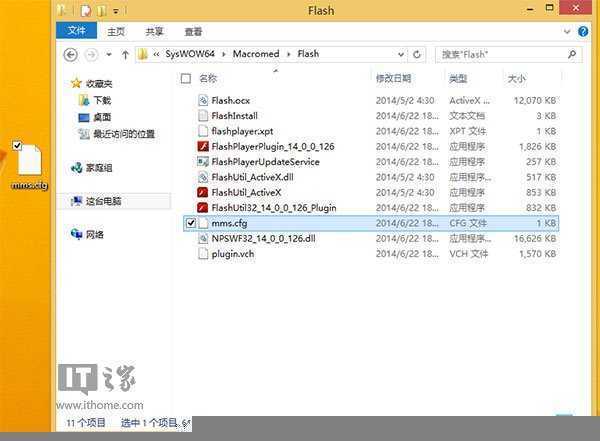600x441 pixels.
Task: Expand the arrow after Macromed breadcrumb
Action: (289, 54)
